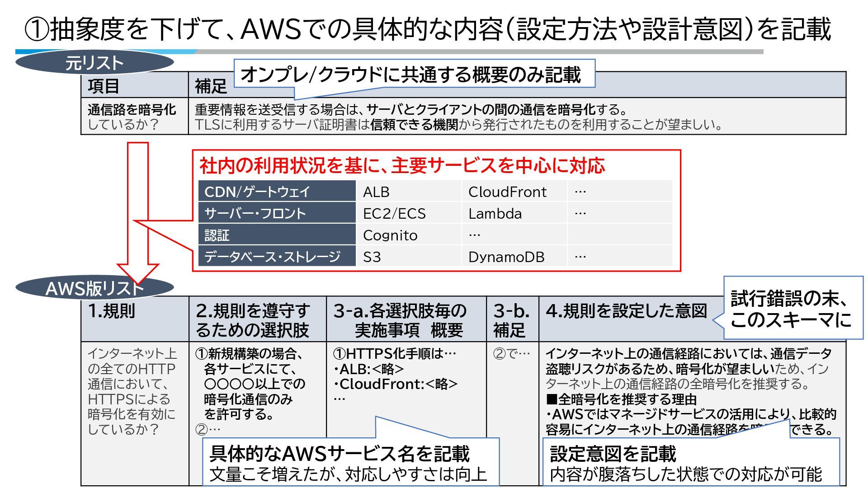Click the 4.規則を設定した意図 column header
This screenshot has height=488, width=868.
pos(627,311)
